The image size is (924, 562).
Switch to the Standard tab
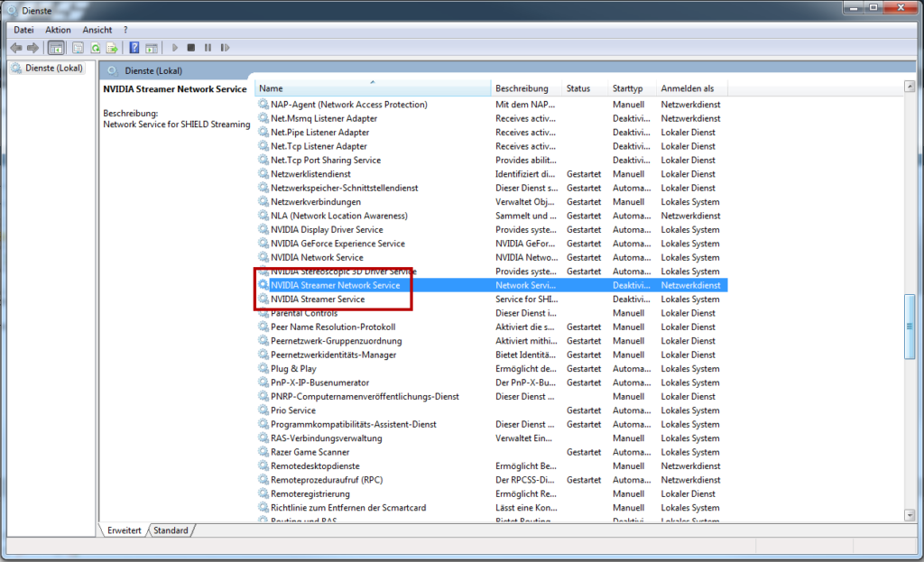tap(171, 530)
